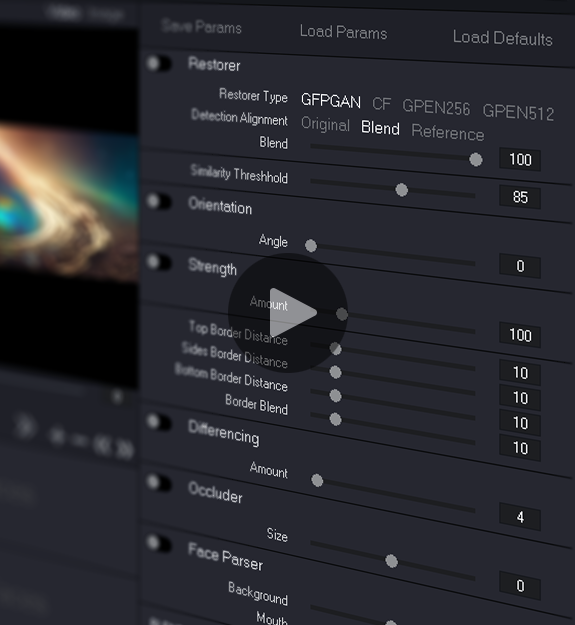Click the Load Defaults button

[502, 38]
